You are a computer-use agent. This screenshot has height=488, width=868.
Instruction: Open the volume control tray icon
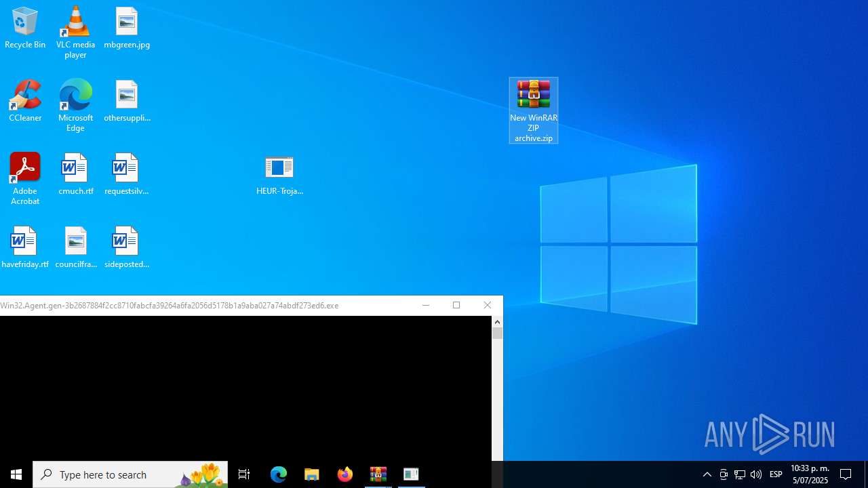[x=756, y=474]
